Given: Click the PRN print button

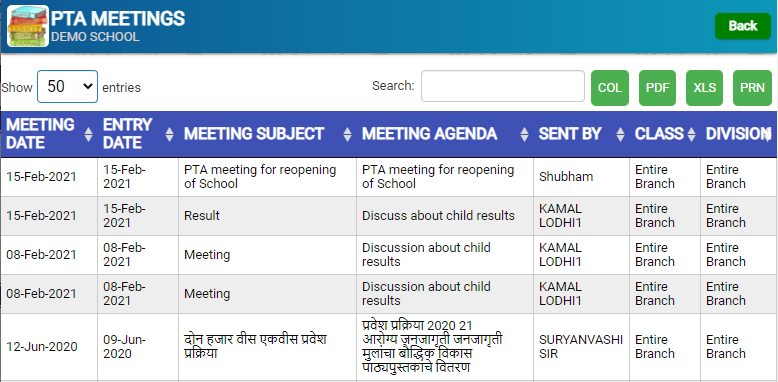Looking at the screenshot, I should coord(753,88).
